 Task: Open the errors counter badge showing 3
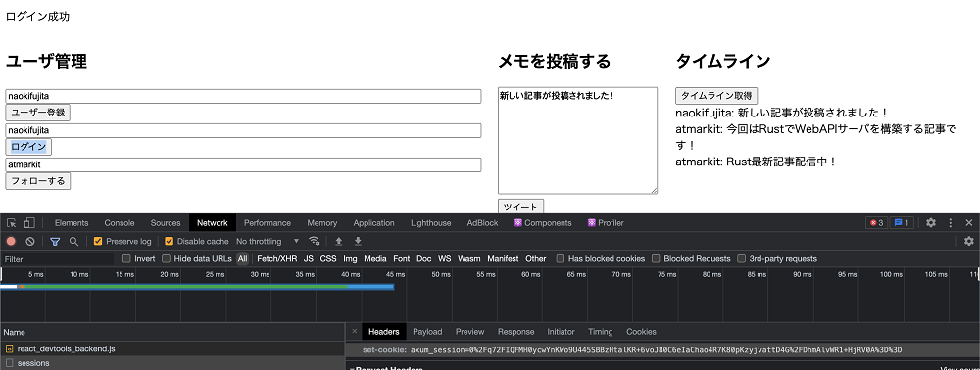[x=875, y=223]
